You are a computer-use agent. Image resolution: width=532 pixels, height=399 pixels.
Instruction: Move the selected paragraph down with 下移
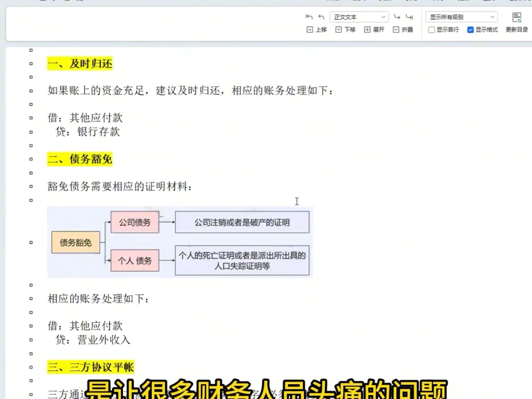pos(345,30)
